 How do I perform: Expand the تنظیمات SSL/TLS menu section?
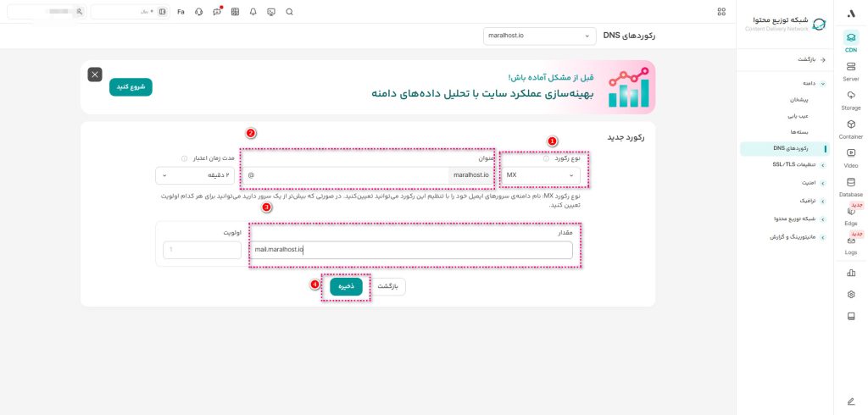coord(798,165)
